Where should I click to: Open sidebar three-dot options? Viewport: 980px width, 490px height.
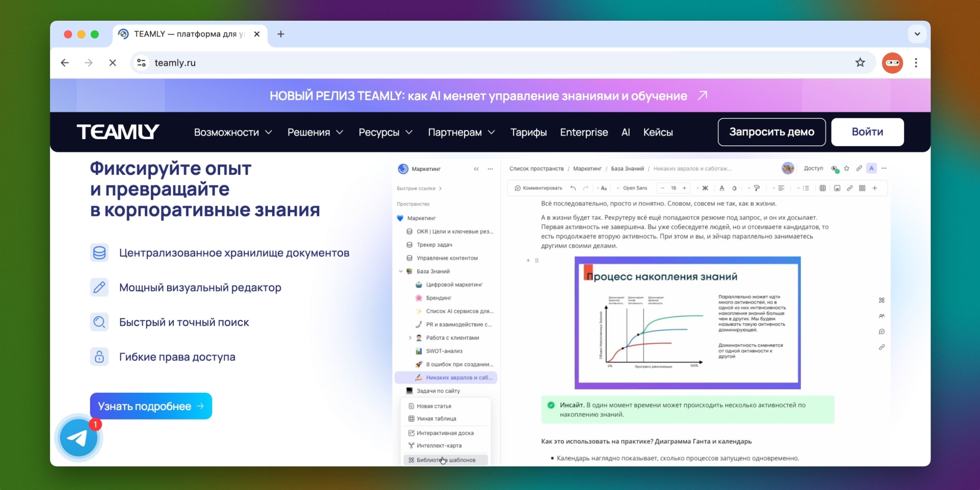[x=490, y=169]
